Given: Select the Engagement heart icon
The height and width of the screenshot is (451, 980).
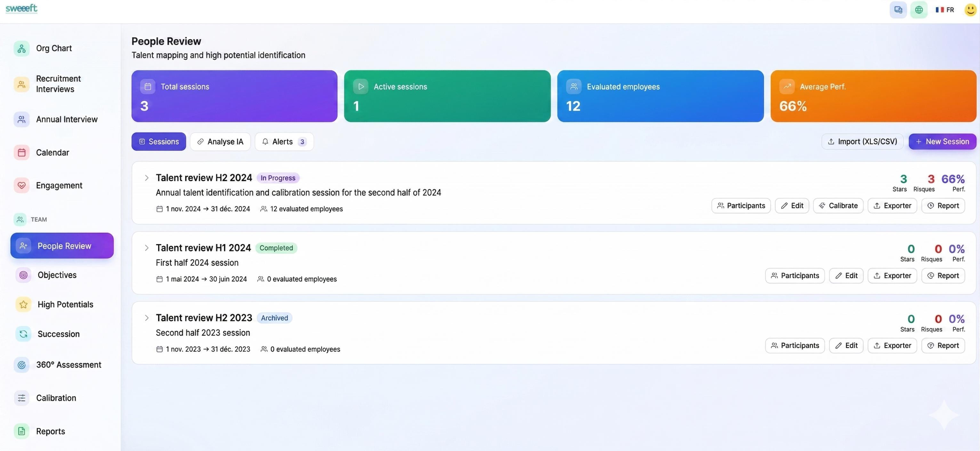Looking at the screenshot, I should pyautogui.click(x=22, y=185).
